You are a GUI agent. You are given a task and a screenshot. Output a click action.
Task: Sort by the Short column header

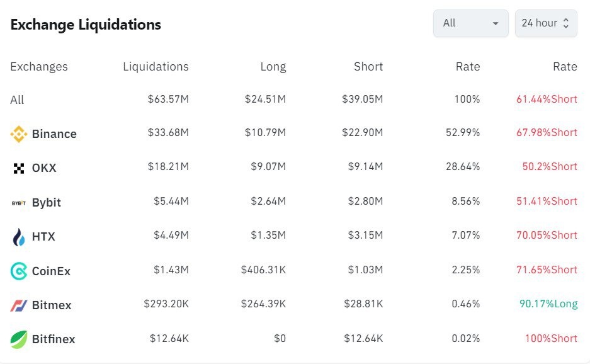pyautogui.click(x=368, y=67)
